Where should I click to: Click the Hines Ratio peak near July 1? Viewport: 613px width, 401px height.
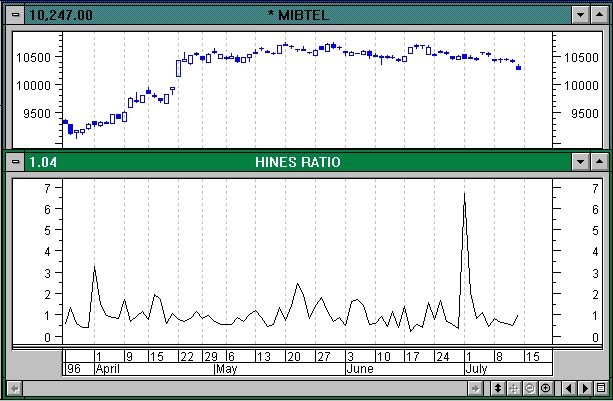tap(464, 193)
